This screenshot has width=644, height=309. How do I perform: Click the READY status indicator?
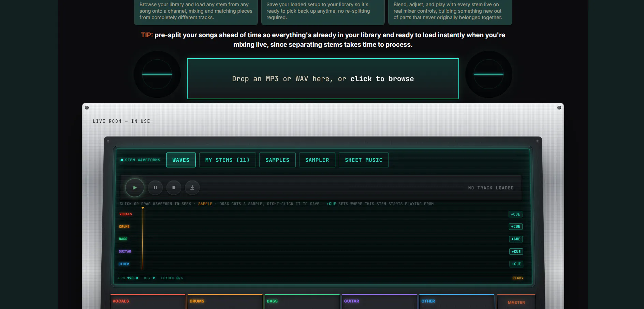tap(518, 278)
